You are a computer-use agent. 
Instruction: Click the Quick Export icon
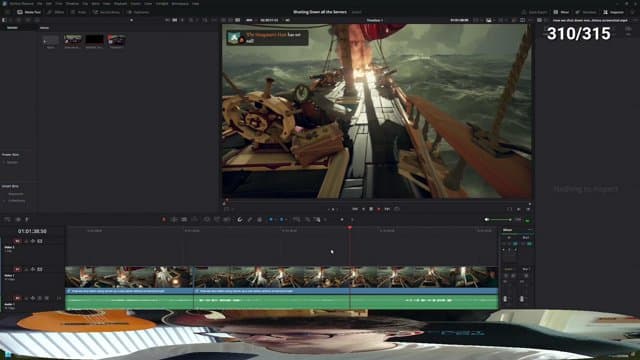coord(535,12)
